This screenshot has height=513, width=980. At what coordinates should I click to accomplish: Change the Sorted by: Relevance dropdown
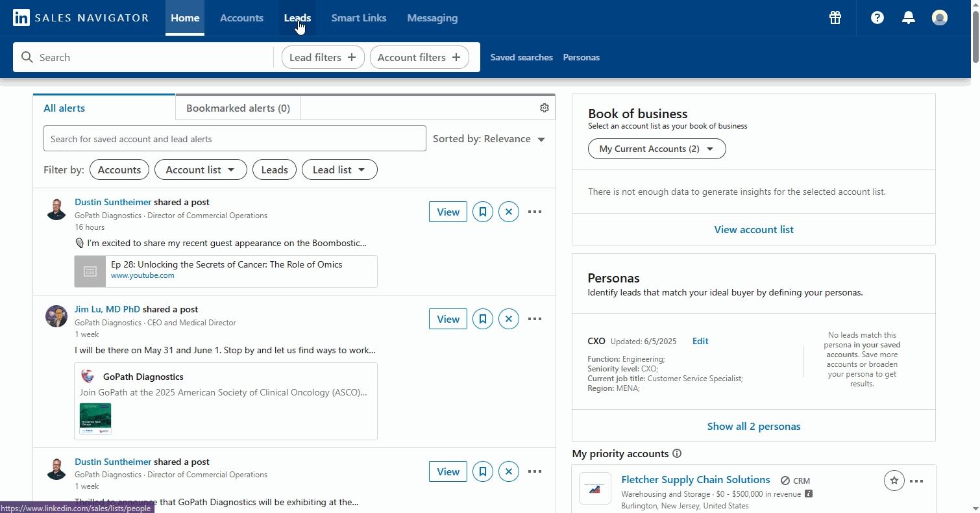489,139
